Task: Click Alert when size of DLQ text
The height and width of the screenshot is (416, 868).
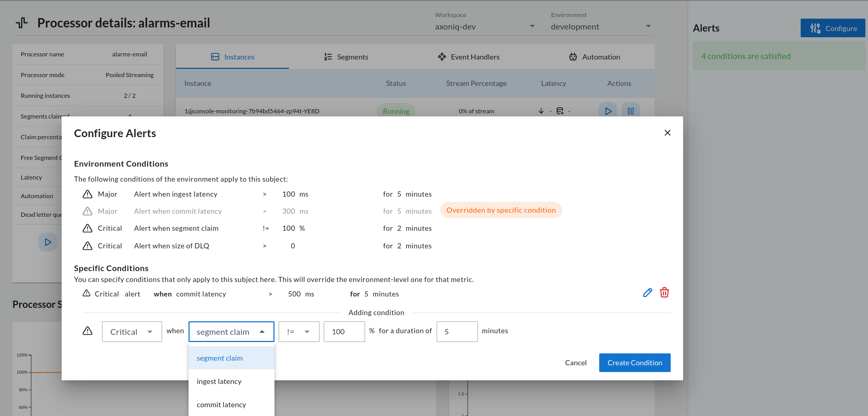Action: tap(171, 246)
